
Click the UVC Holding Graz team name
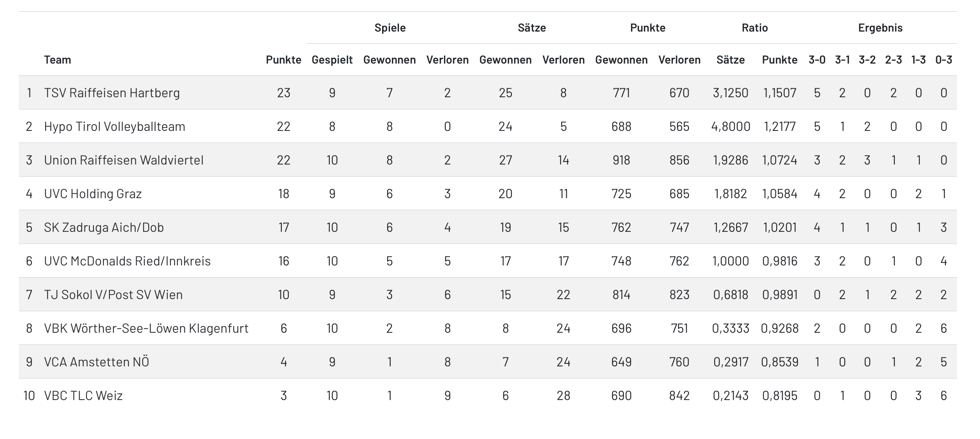coord(93,194)
